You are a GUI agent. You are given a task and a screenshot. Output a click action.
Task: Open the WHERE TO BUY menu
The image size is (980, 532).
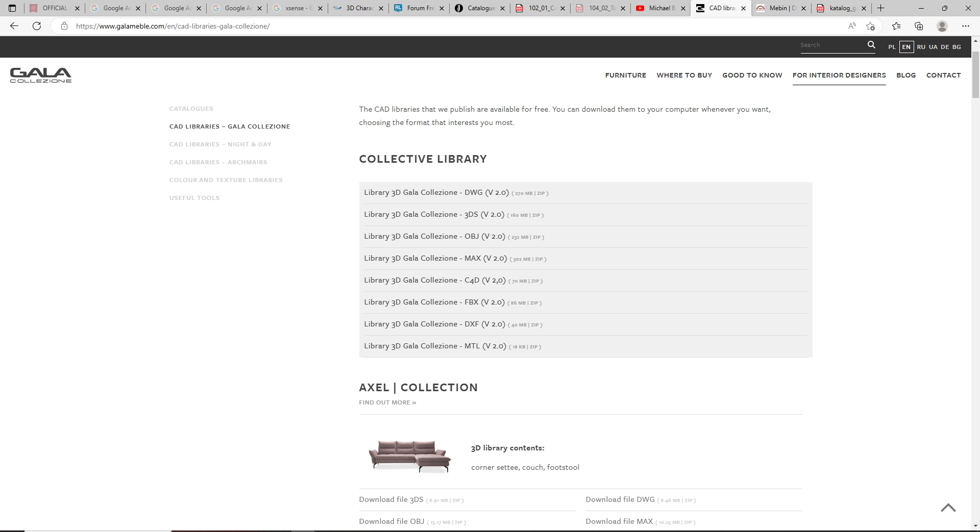(x=684, y=75)
